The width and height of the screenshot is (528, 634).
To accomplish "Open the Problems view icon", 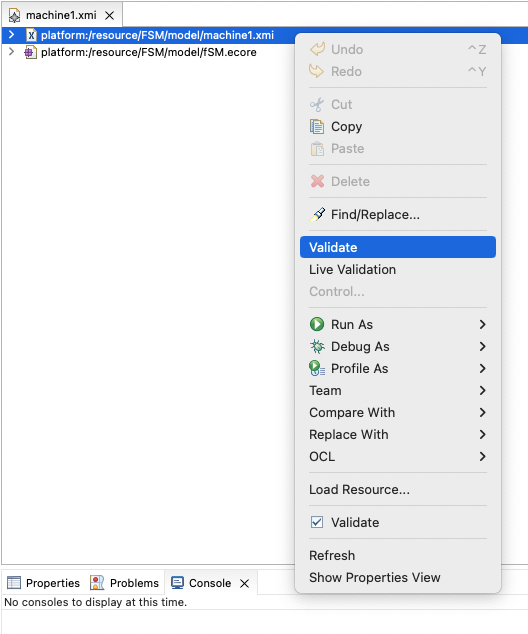I will pyautogui.click(x=97, y=583).
